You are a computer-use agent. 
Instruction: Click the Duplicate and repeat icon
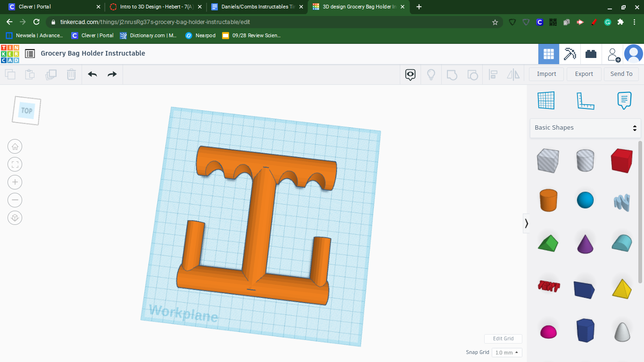coord(50,74)
